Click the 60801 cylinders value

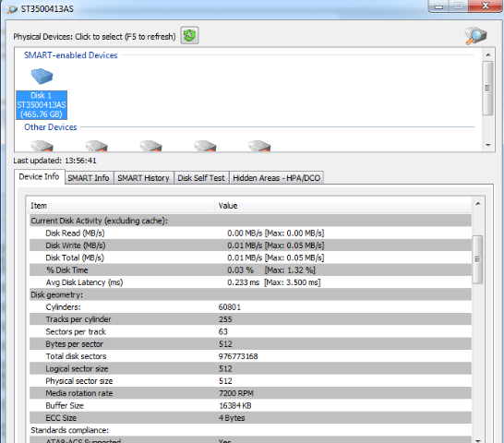pyautogui.click(x=230, y=307)
